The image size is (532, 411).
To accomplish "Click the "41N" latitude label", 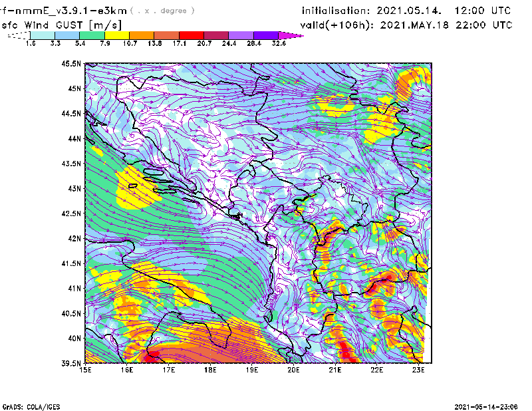I will point(74,289).
